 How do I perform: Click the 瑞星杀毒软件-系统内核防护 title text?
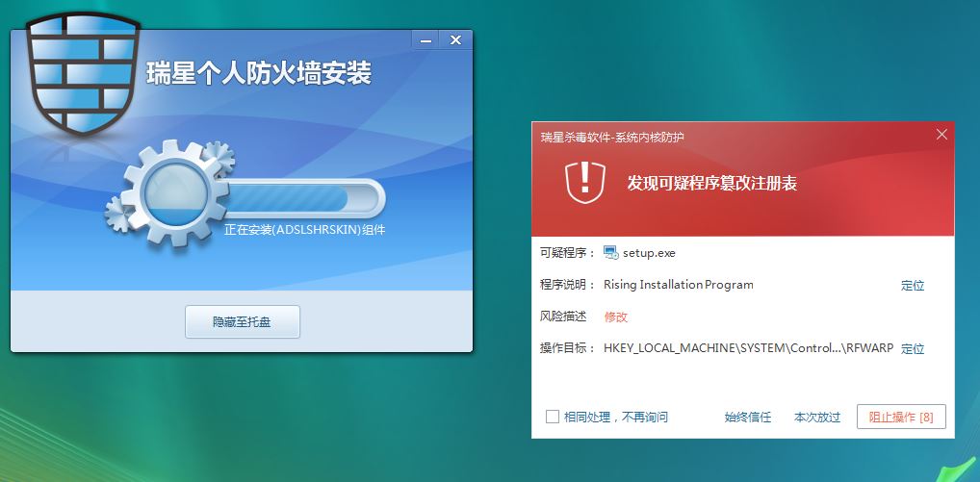click(x=612, y=137)
